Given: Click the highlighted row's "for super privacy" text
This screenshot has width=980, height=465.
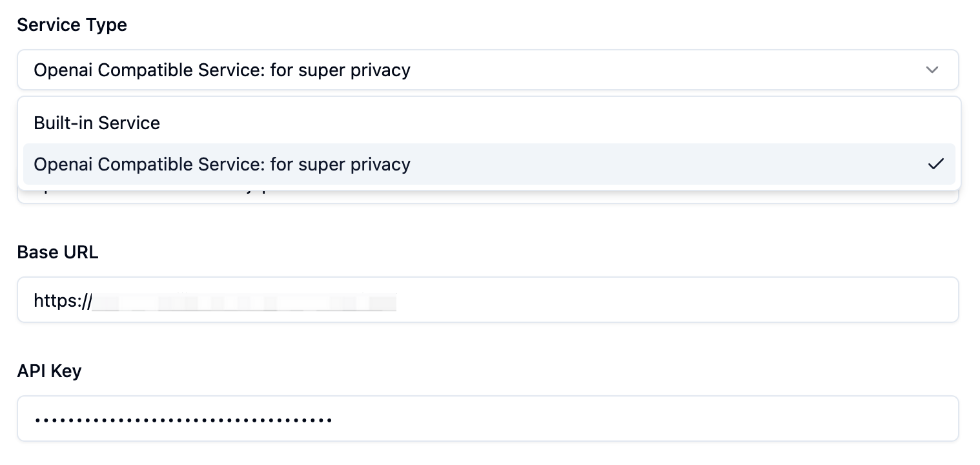Looking at the screenshot, I should click(340, 164).
